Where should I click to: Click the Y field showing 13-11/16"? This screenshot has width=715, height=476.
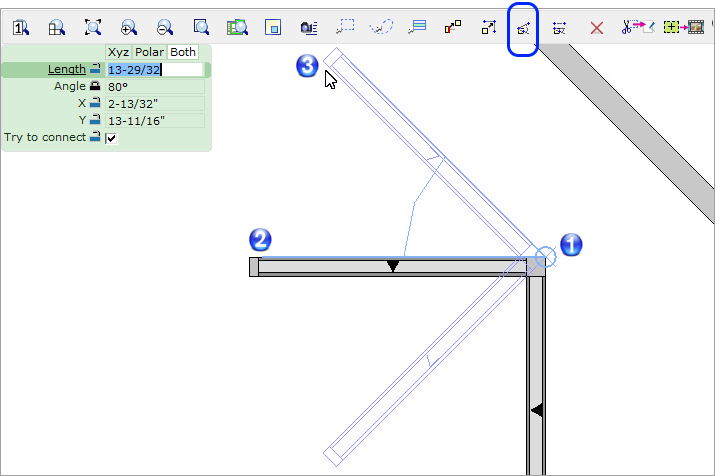pyautogui.click(x=155, y=121)
